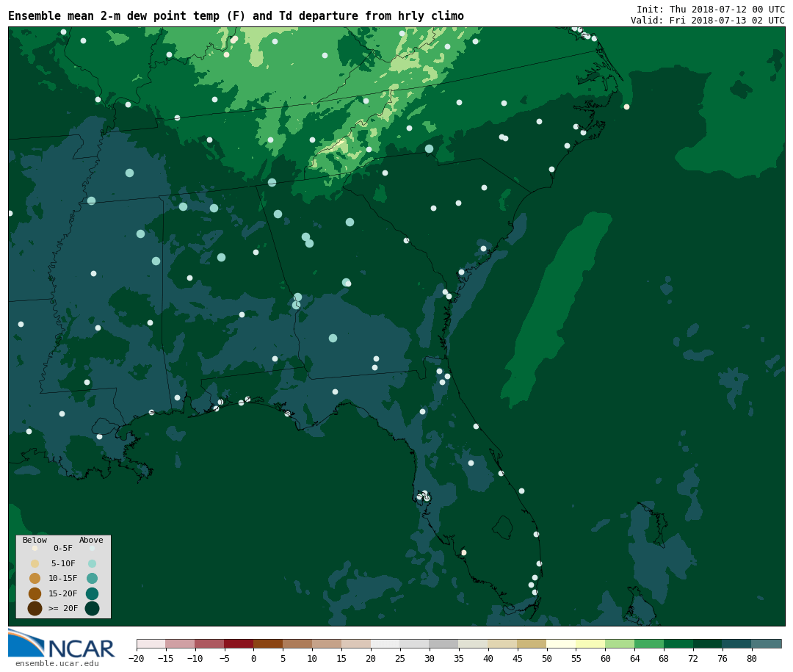
Task: Select the 0-5F legend label
Action: 63,548
